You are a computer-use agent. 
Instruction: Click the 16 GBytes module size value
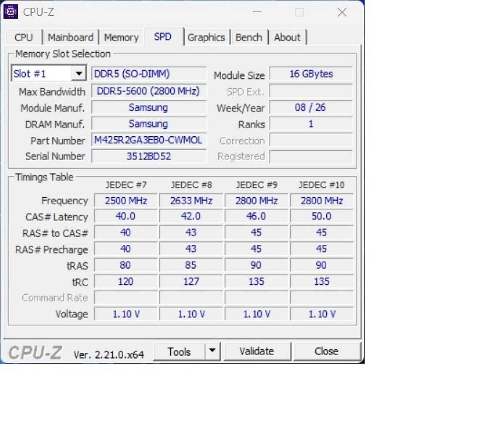point(311,74)
